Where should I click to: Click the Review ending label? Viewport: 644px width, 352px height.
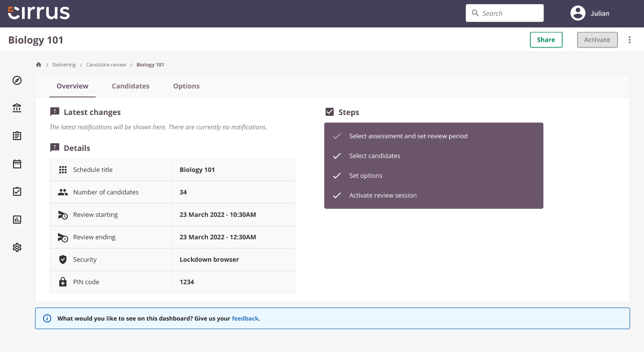94,237
